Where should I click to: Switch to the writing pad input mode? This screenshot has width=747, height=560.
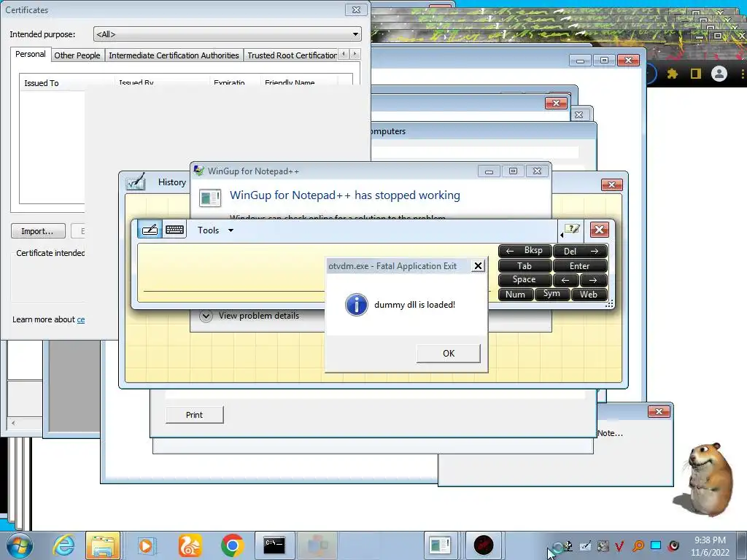pos(150,230)
